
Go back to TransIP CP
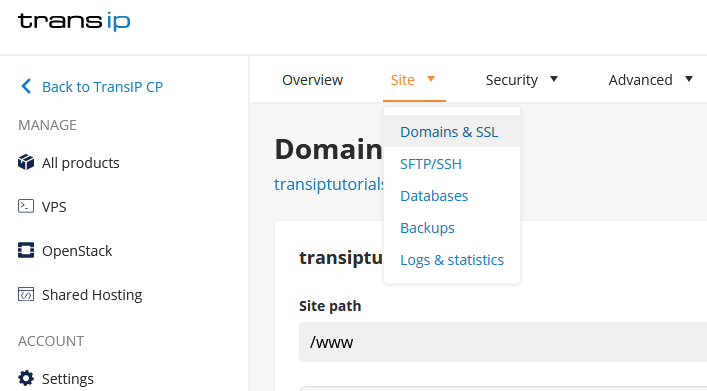tap(102, 87)
